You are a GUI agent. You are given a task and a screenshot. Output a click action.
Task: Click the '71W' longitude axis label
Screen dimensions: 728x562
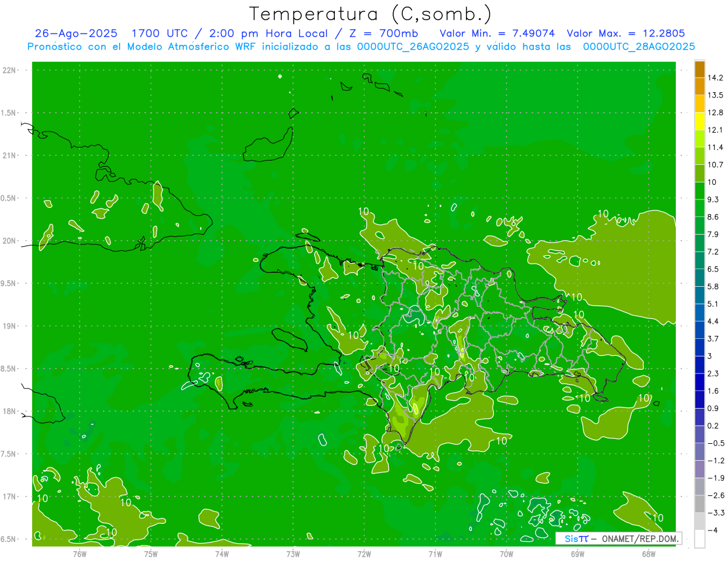pos(435,554)
